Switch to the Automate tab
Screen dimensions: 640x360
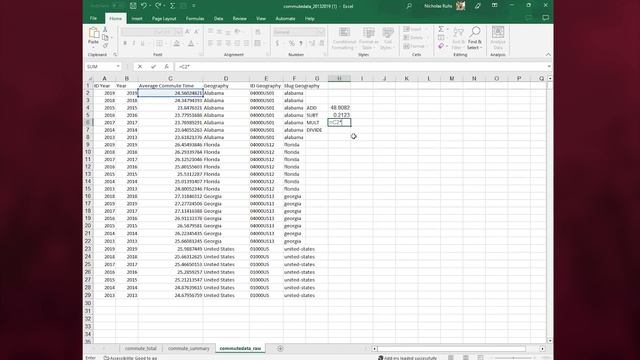(285, 19)
